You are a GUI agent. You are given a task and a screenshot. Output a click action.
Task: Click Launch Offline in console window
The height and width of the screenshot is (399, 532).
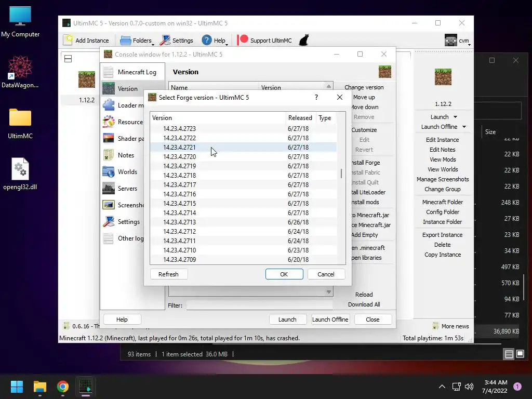pos(330,320)
